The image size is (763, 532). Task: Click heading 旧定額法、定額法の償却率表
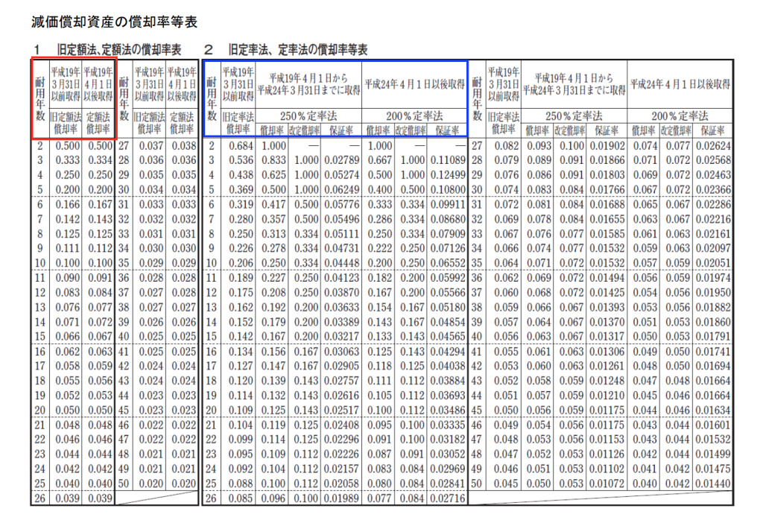coord(119,50)
